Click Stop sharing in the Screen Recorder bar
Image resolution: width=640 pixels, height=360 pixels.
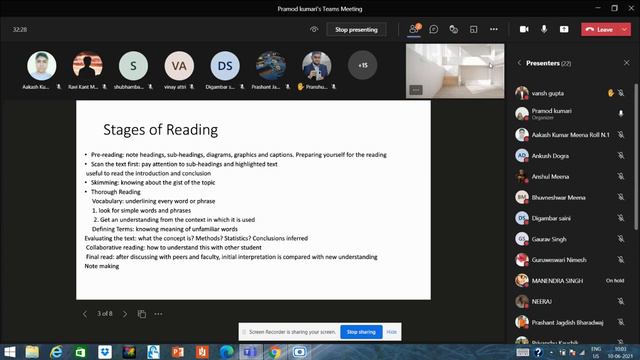pos(361,332)
